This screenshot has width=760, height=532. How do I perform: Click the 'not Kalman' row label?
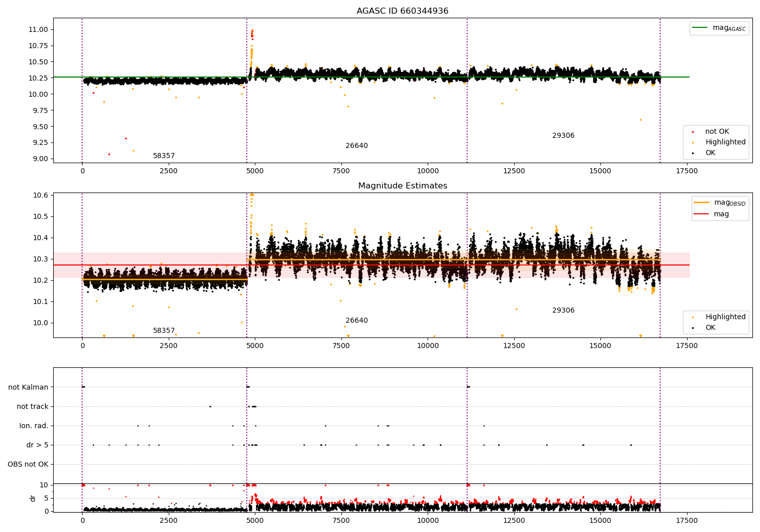click(28, 387)
